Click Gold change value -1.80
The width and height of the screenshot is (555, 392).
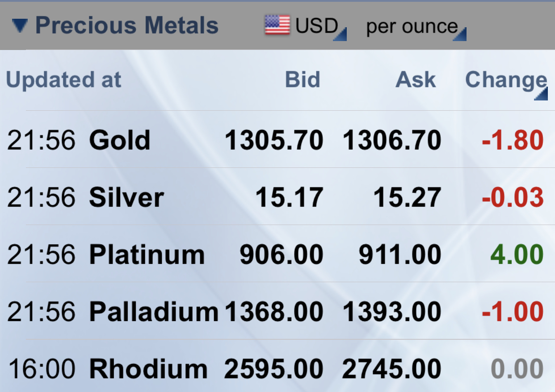513,140
